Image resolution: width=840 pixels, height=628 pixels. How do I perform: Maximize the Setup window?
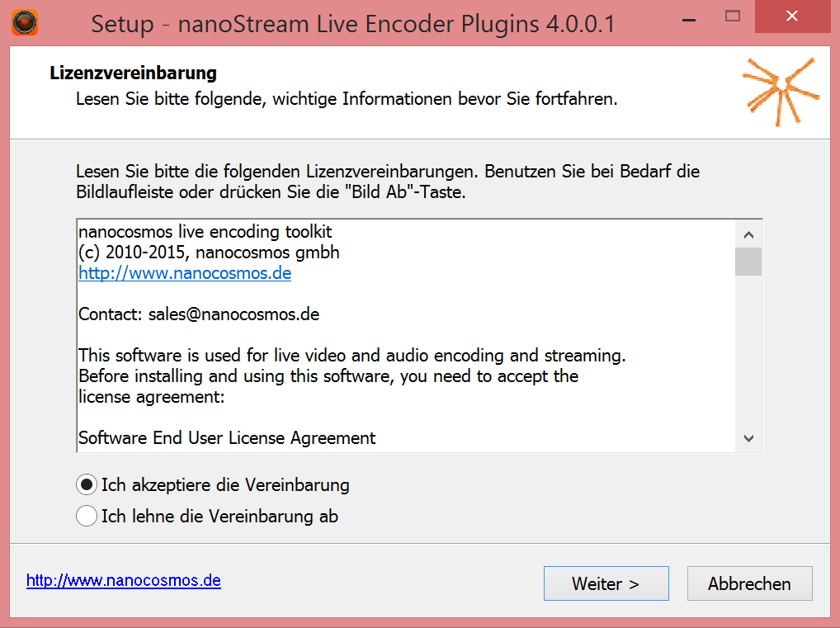coord(732,17)
